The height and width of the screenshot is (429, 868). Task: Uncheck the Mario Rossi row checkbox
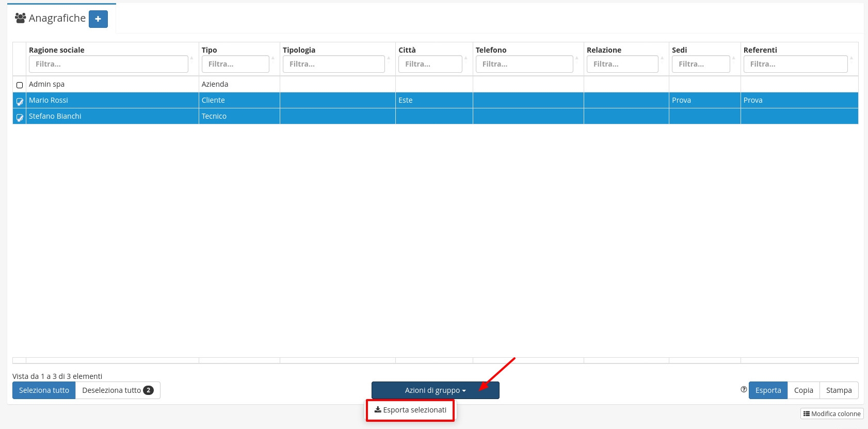click(x=20, y=101)
